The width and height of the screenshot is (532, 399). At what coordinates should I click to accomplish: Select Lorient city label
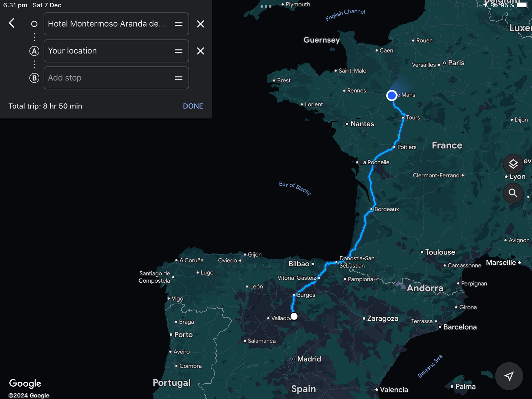314,104
